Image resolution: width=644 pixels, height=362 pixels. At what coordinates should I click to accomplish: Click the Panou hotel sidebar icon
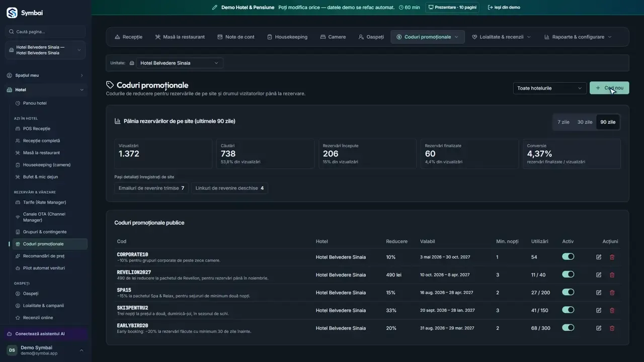point(18,103)
